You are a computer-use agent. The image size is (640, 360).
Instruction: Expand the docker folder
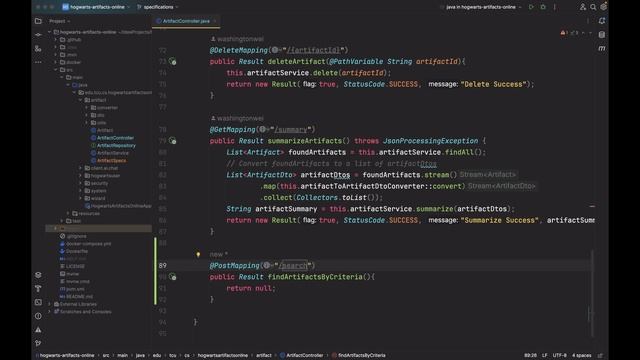point(56,62)
